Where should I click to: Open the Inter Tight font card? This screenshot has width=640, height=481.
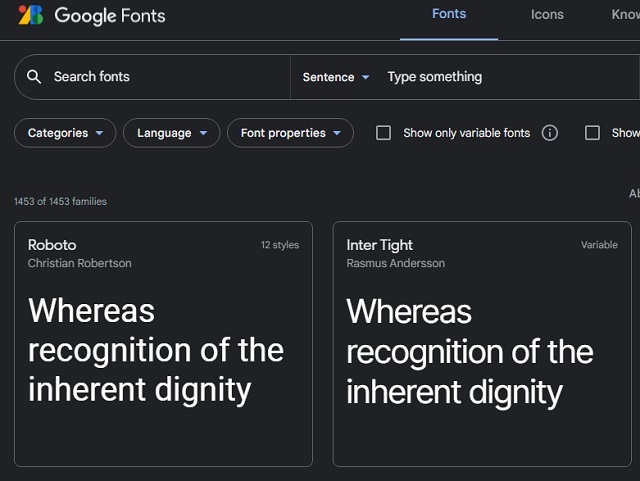pos(482,344)
